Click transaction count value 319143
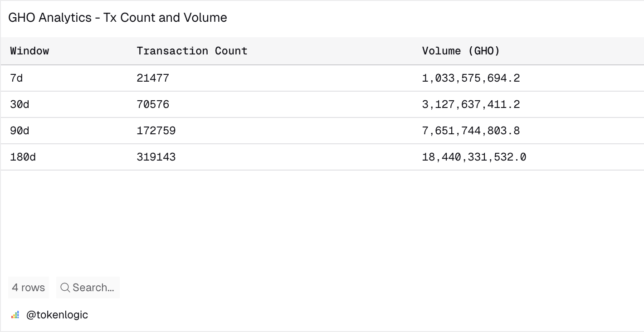This screenshot has width=644, height=332. [x=156, y=157]
